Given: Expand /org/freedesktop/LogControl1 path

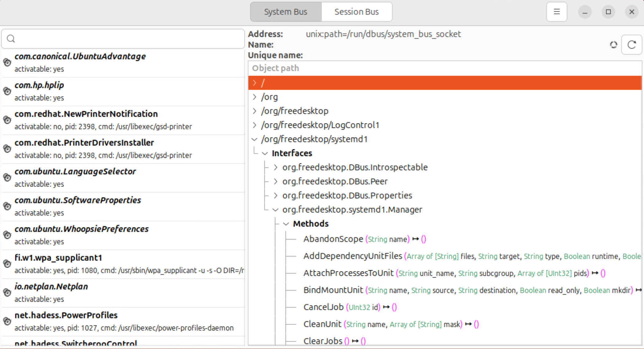Looking at the screenshot, I should 254,125.
